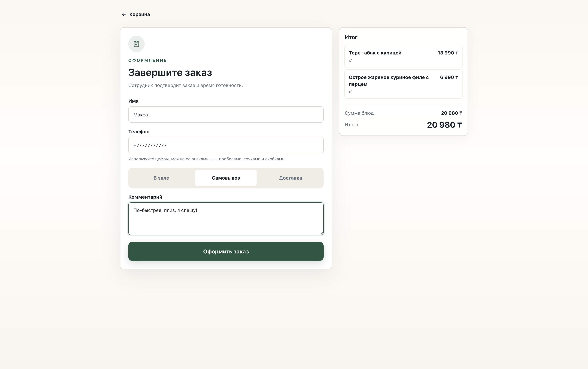The height and width of the screenshot is (369, 588).
Task: Click the Итого label beside the total
Action: click(x=351, y=125)
